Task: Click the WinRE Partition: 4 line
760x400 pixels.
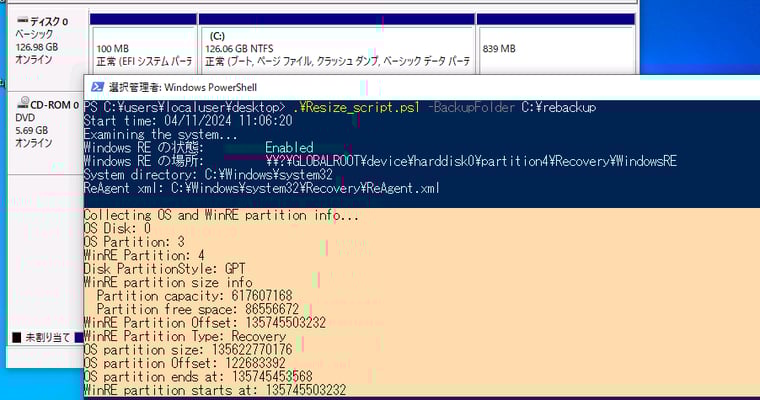Action: (144, 255)
